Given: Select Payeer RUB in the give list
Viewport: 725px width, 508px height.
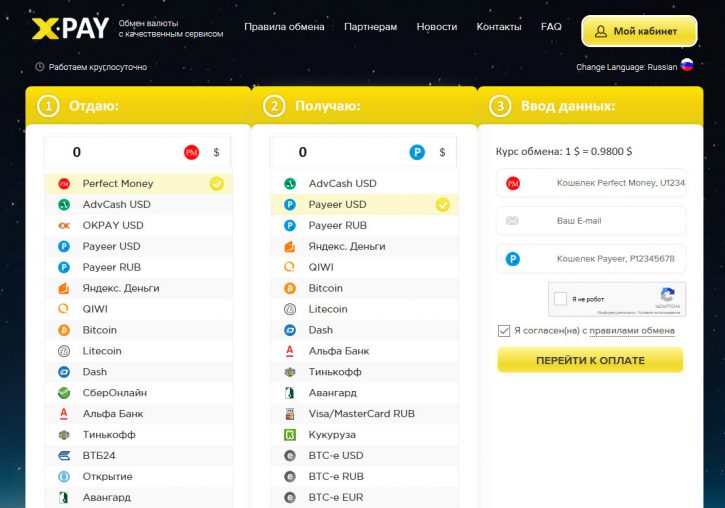Looking at the screenshot, I should tap(138, 268).
